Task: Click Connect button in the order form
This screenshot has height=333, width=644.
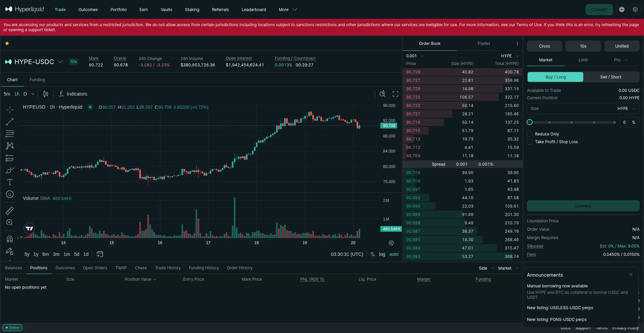Action: (x=583, y=206)
